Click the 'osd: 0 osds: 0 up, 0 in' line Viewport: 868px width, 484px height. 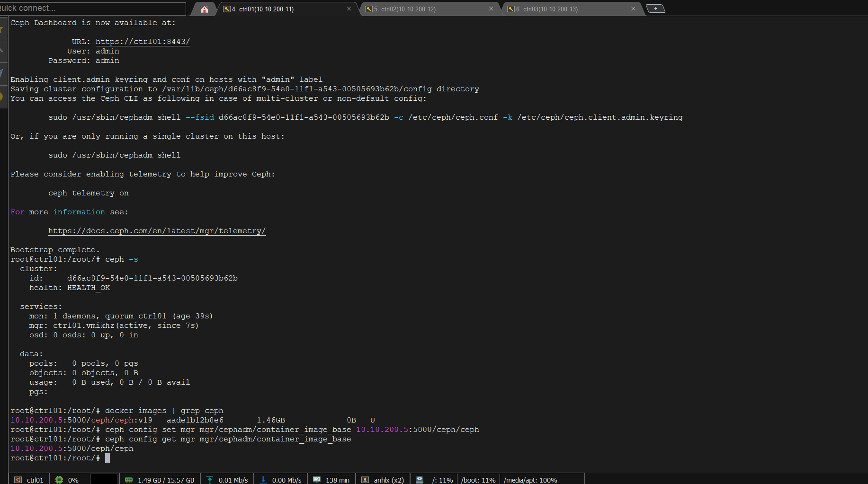click(x=84, y=335)
